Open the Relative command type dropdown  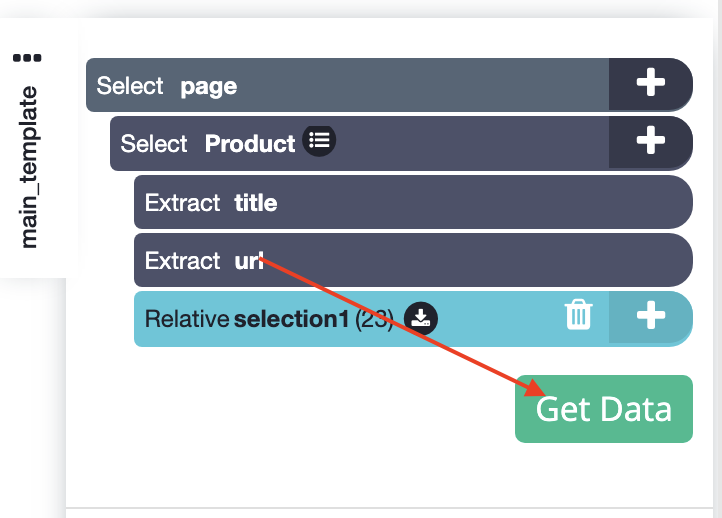(x=187, y=319)
